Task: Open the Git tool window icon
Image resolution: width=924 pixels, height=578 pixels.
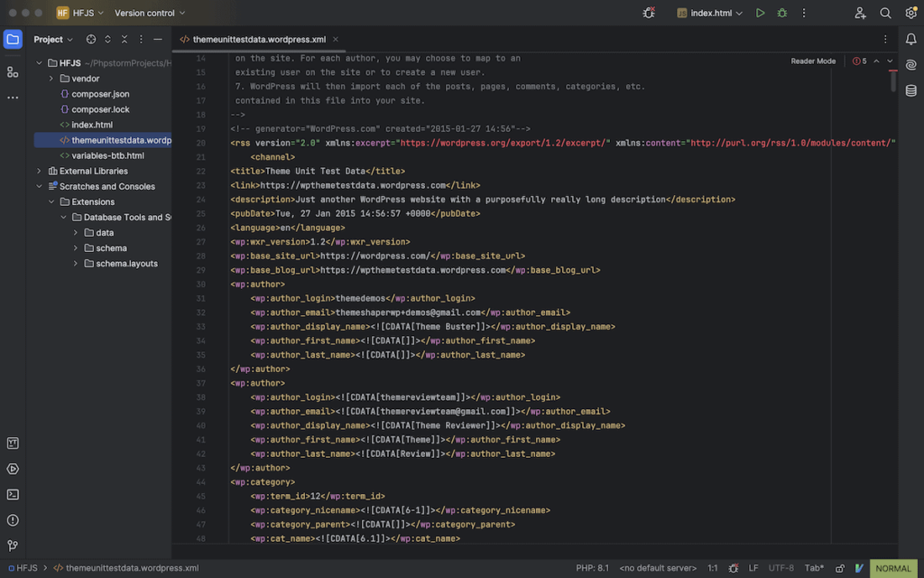Action: [x=13, y=545]
